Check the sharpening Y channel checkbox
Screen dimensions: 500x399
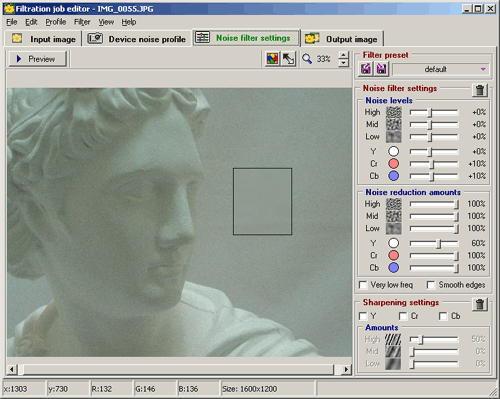[363, 316]
